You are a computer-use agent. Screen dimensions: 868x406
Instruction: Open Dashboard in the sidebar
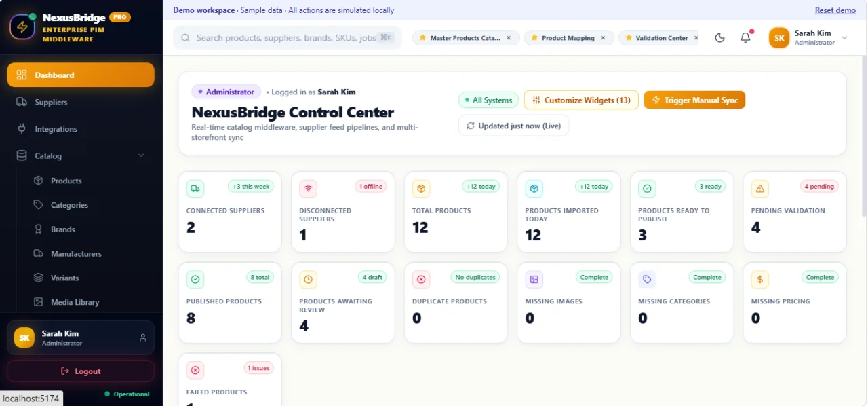click(81, 75)
